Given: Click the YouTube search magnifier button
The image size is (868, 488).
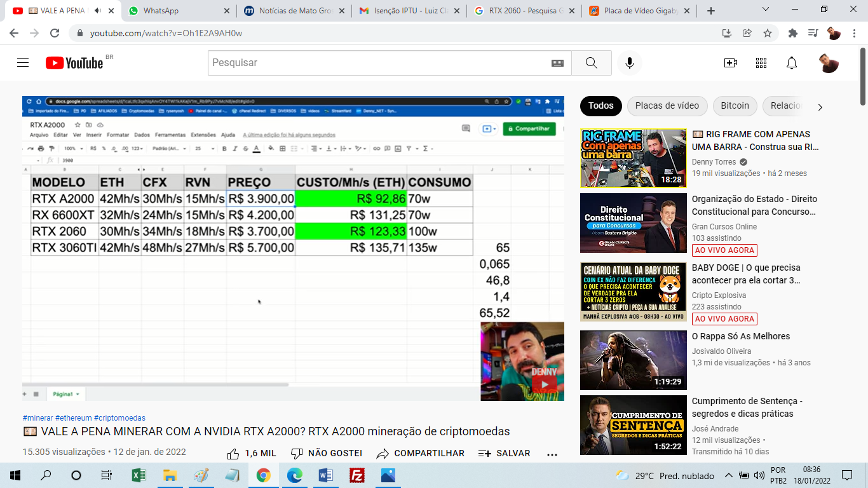Looking at the screenshot, I should pyautogui.click(x=591, y=63).
